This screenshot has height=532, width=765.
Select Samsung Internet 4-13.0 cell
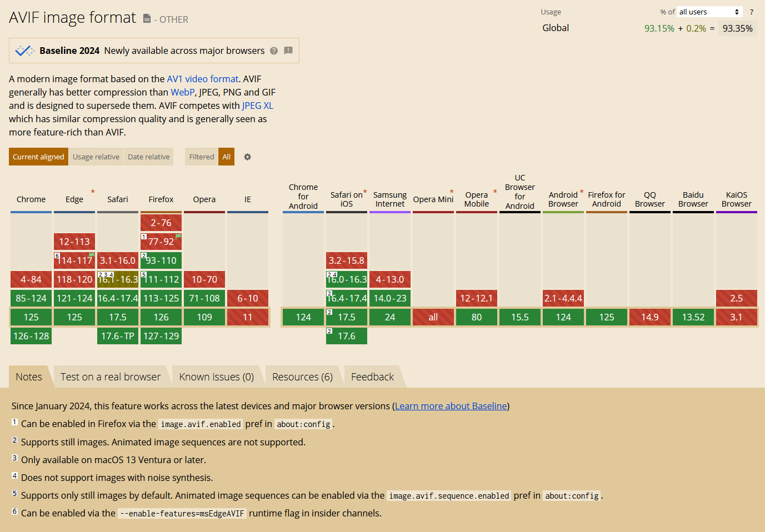click(x=390, y=279)
